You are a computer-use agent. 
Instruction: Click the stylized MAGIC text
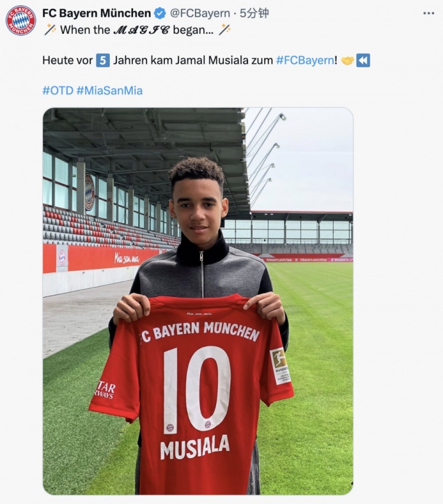point(141,30)
